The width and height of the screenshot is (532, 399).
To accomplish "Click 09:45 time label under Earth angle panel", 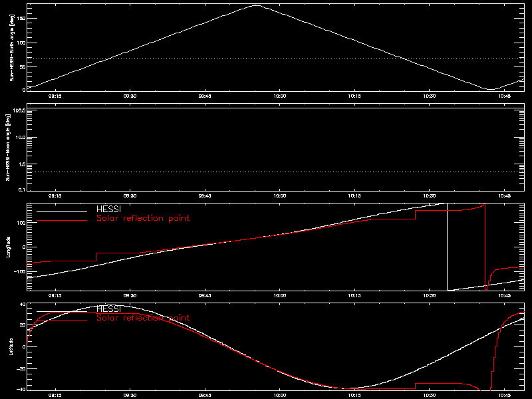I will (x=205, y=96).
